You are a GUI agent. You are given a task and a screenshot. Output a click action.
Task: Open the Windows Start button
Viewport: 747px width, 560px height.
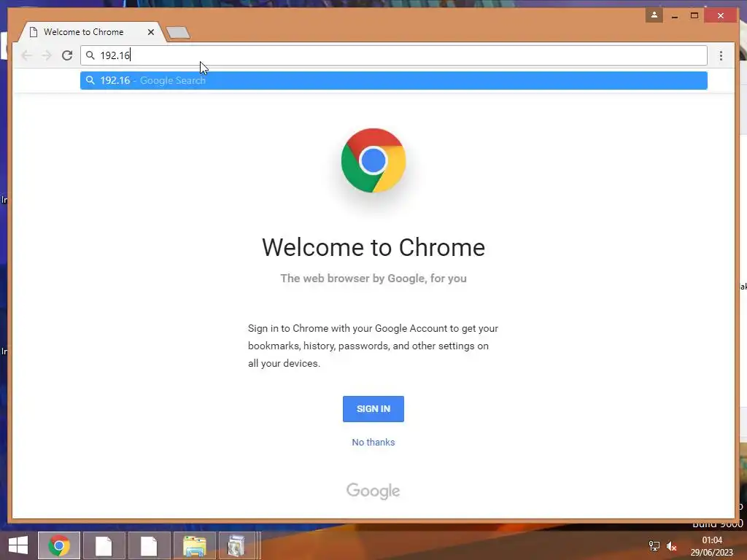18,545
